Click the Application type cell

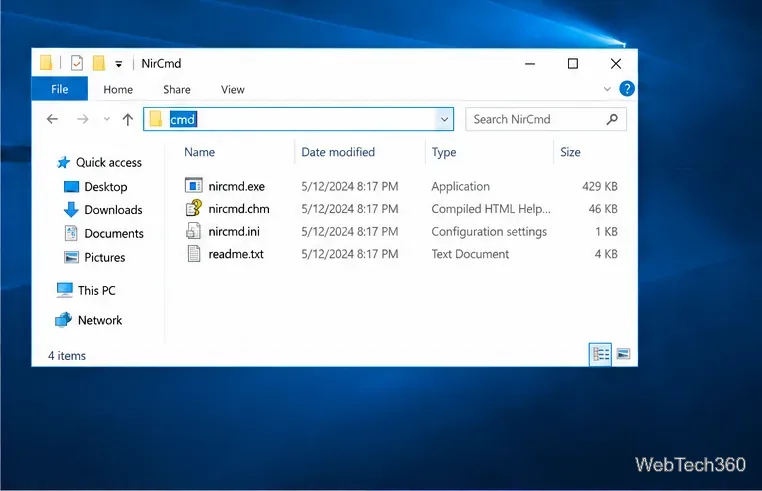click(461, 186)
